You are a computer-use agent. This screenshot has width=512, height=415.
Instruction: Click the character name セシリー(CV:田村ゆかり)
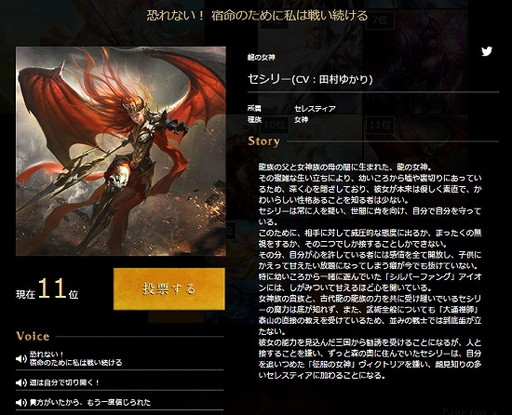[x=310, y=79]
